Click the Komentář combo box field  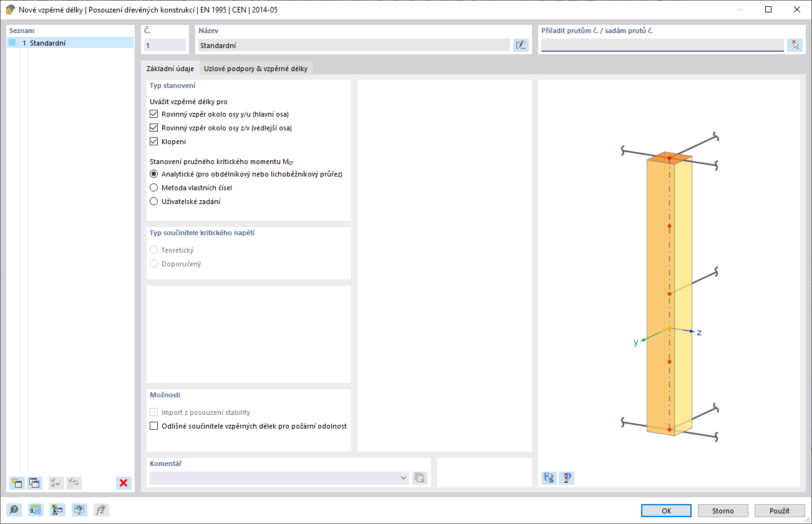tap(279, 478)
